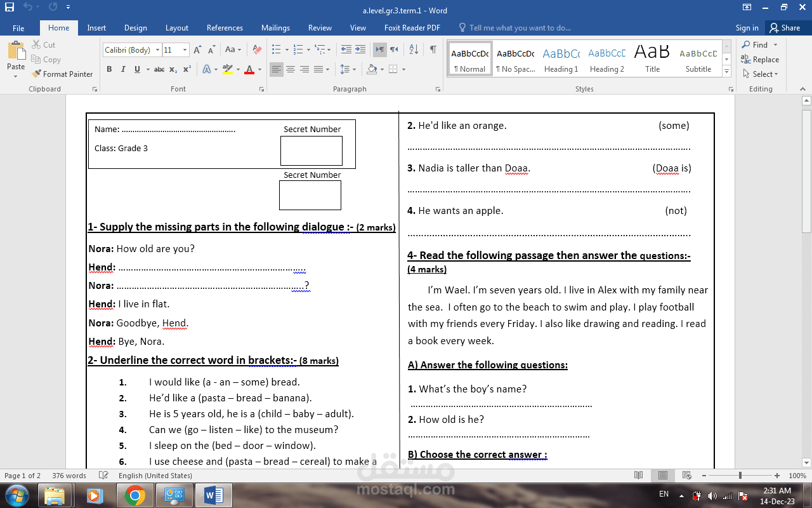The height and width of the screenshot is (508, 812).
Task: Toggle Underline formatting
Action: tap(137, 69)
